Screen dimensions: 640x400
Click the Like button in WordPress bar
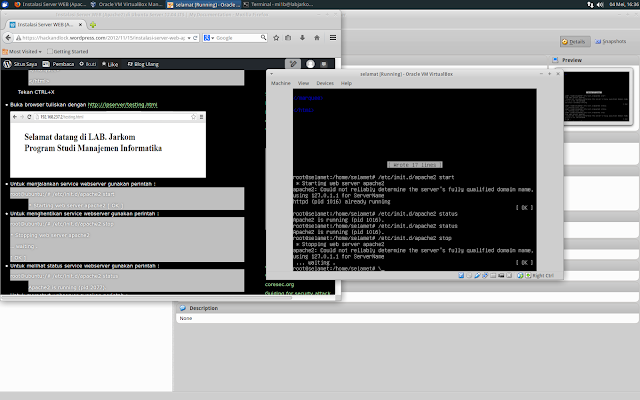(112, 63)
